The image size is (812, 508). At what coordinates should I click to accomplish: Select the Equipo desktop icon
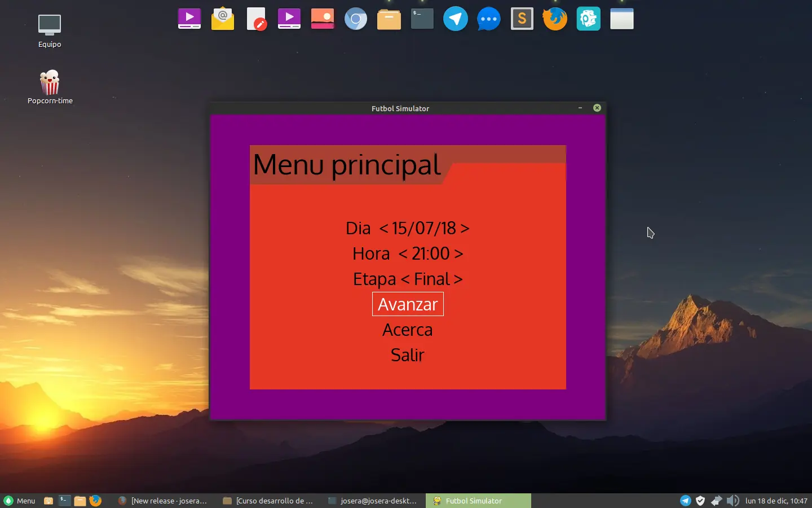(50, 31)
